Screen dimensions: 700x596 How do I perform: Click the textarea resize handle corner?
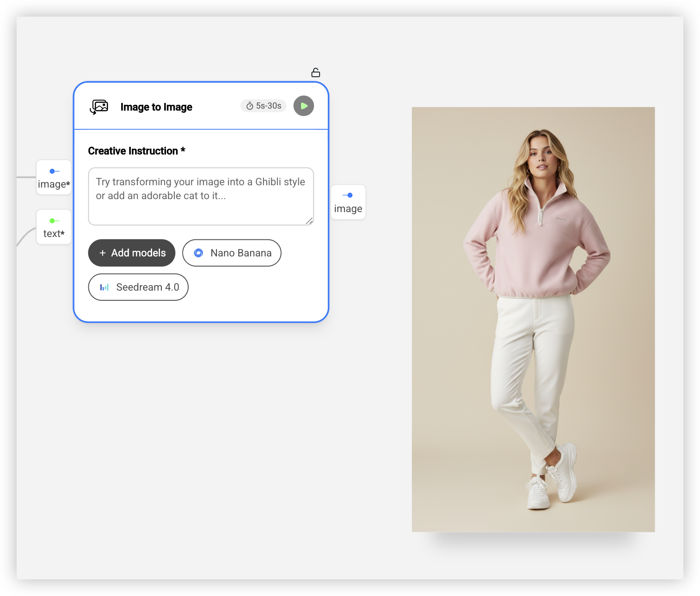point(309,221)
